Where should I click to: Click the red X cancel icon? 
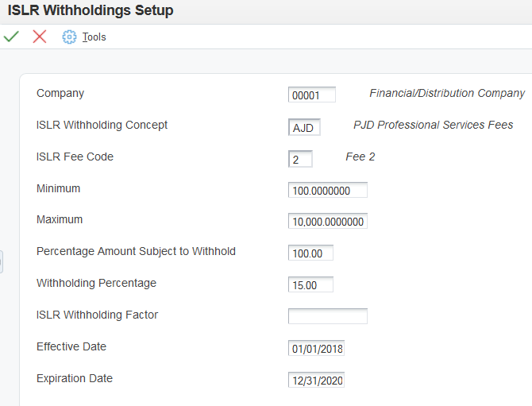(x=40, y=37)
